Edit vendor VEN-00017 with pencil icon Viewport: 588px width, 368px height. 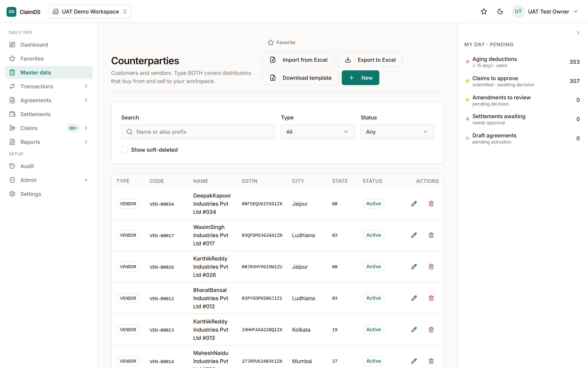[414, 235]
